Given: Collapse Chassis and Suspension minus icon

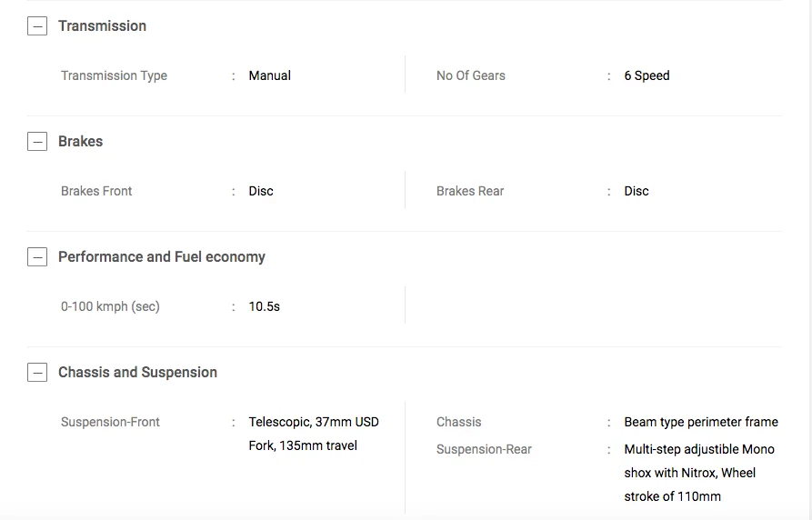Looking at the screenshot, I should 37,373.
